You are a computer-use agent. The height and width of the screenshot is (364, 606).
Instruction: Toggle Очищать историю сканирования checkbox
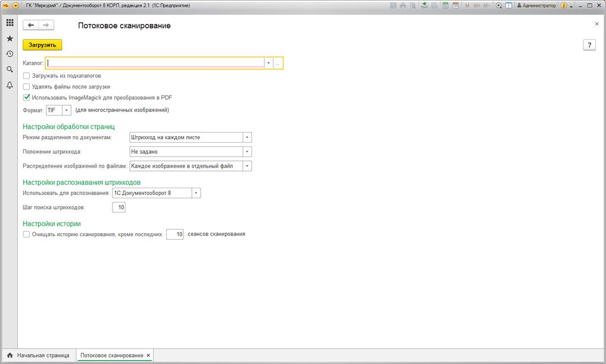click(x=26, y=234)
